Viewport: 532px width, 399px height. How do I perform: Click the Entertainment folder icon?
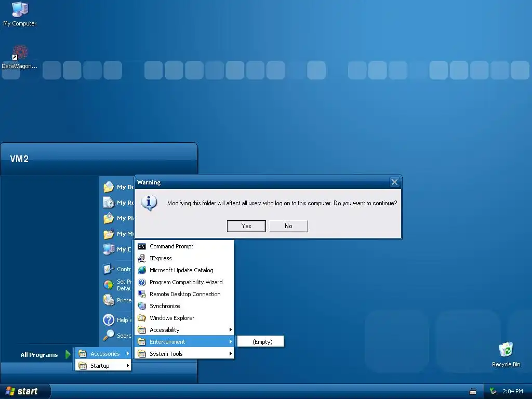[142, 342]
